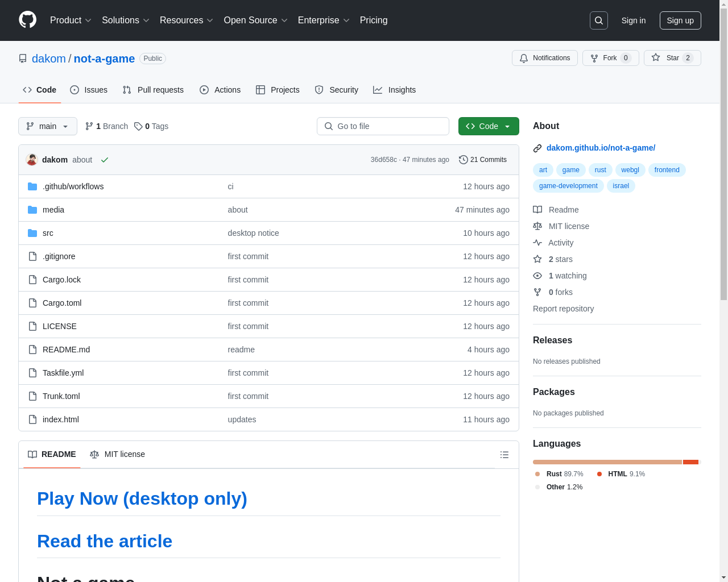
Task: Expand the Product menu
Action: (71, 20)
